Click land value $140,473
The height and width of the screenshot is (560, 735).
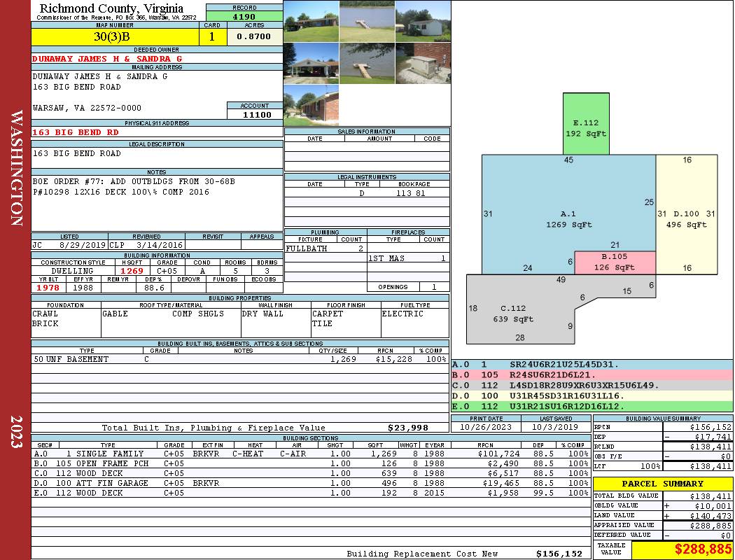(710, 516)
